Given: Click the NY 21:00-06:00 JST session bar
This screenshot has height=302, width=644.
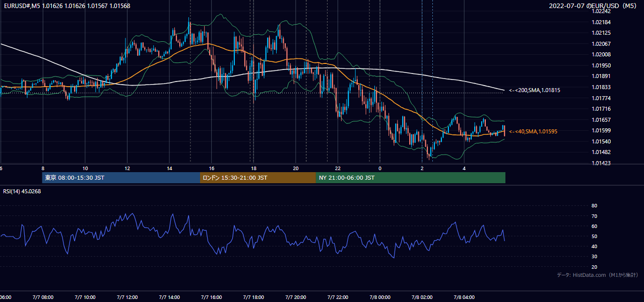Looking at the screenshot, I should tap(411, 178).
